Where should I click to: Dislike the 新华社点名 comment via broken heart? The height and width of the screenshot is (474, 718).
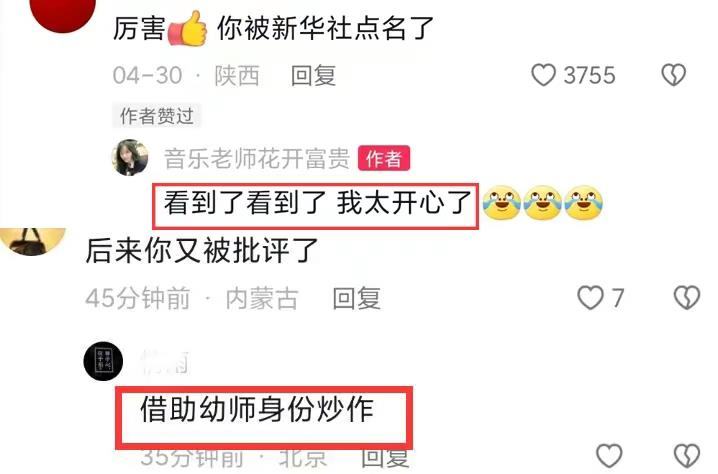[x=674, y=75]
